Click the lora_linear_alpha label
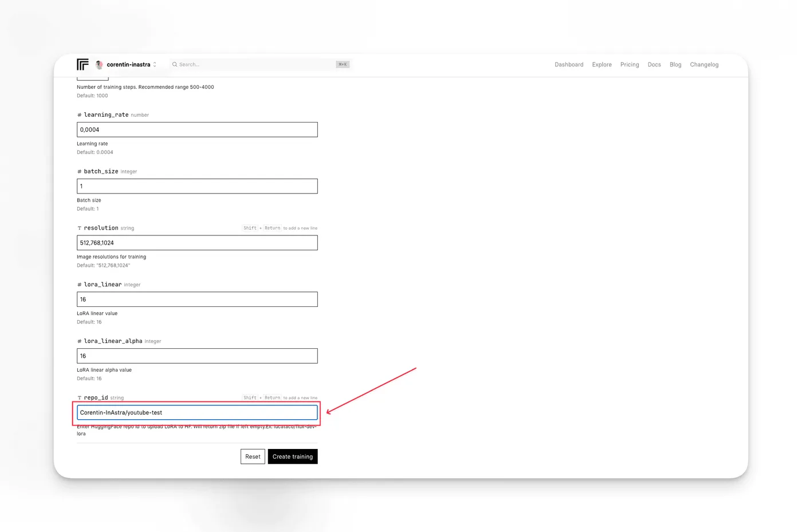Image resolution: width=802 pixels, height=532 pixels. (113, 341)
